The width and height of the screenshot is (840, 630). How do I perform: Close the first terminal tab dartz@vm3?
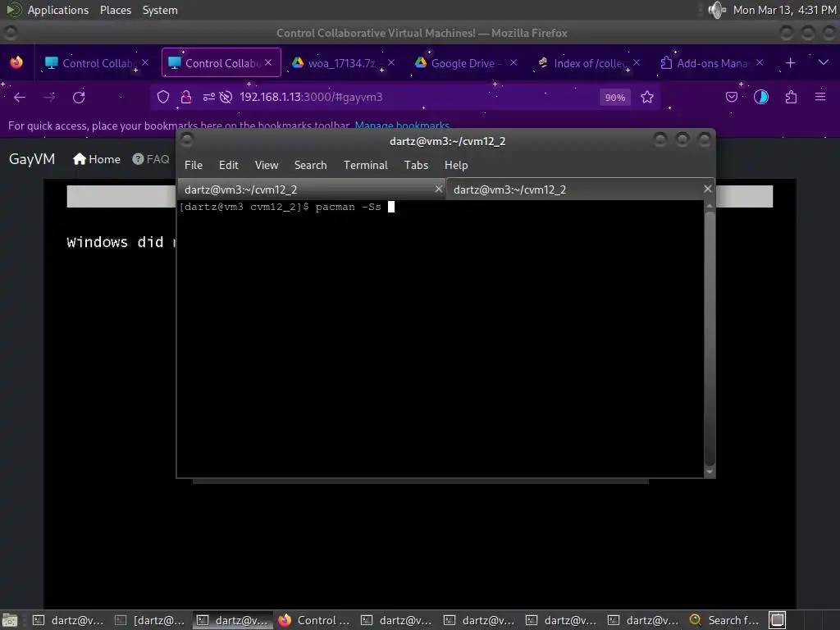click(439, 189)
